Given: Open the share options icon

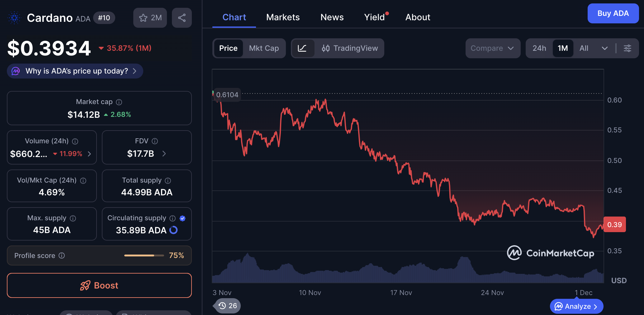Looking at the screenshot, I should [182, 18].
